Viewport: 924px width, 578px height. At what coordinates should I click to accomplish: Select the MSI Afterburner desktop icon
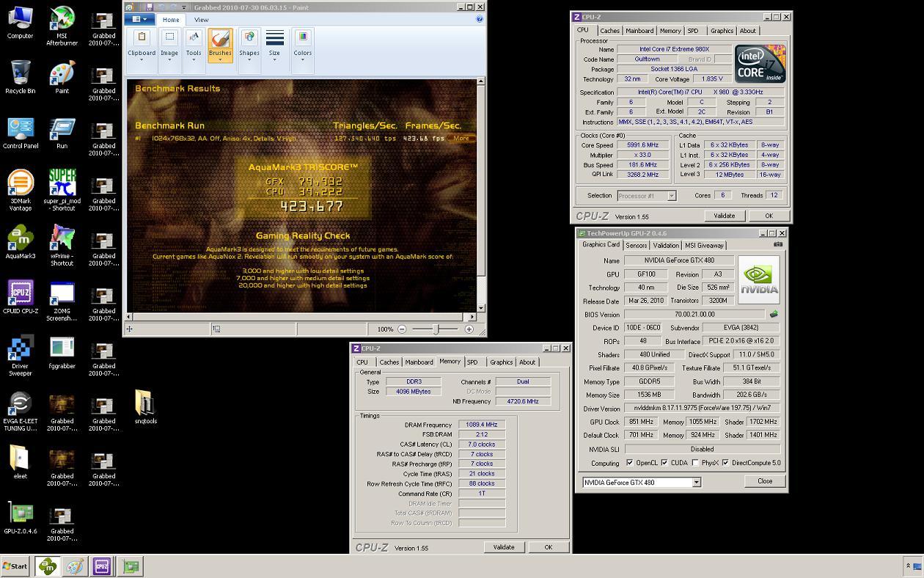(x=62, y=25)
